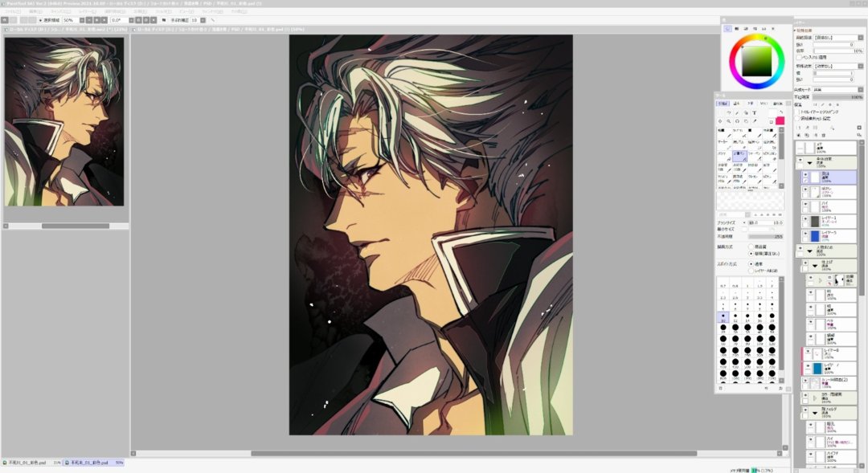The width and height of the screenshot is (868, 473).
Task: Click the undo icon in top toolbar
Action: [5, 20]
